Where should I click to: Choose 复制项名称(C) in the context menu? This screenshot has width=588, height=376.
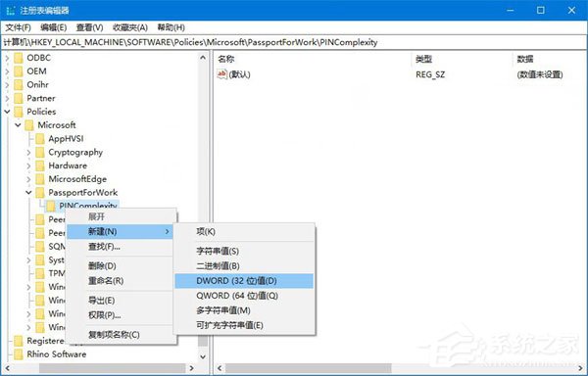coord(121,335)
